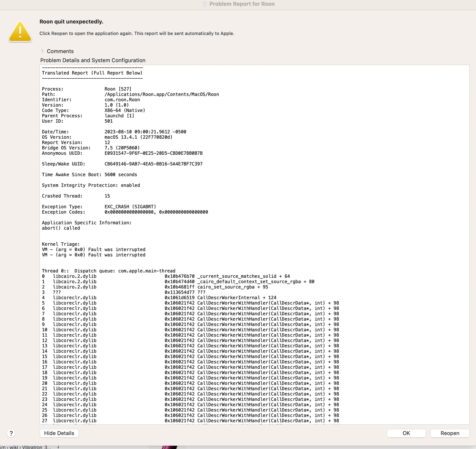The image size is (476, 449).
Task: Click the Version '1.0 (1.0)' value
Action: pos(117,105)
